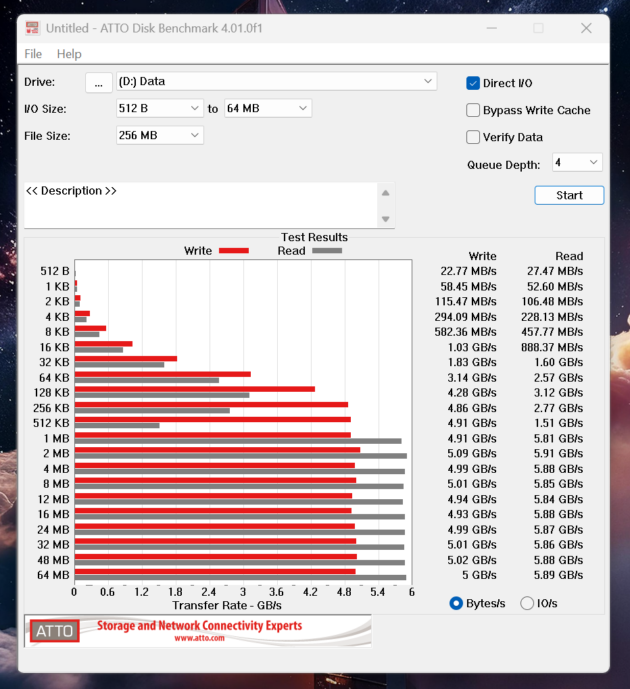630x689 pixels.
Task: Click the ATTO app icon in title bar
Action: click(32, 28)
